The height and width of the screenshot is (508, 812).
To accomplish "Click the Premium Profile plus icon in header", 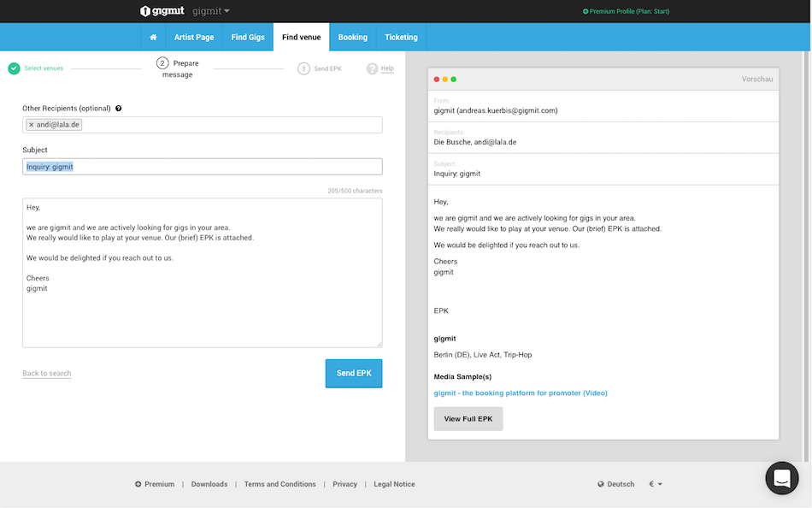I will (585, 11).
